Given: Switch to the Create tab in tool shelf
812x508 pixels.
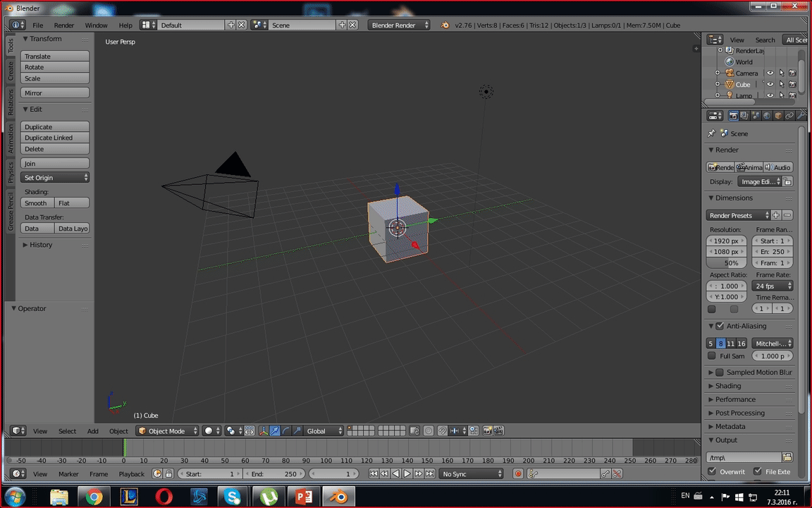Looking at the screenshot, I should tap(11, 71).
